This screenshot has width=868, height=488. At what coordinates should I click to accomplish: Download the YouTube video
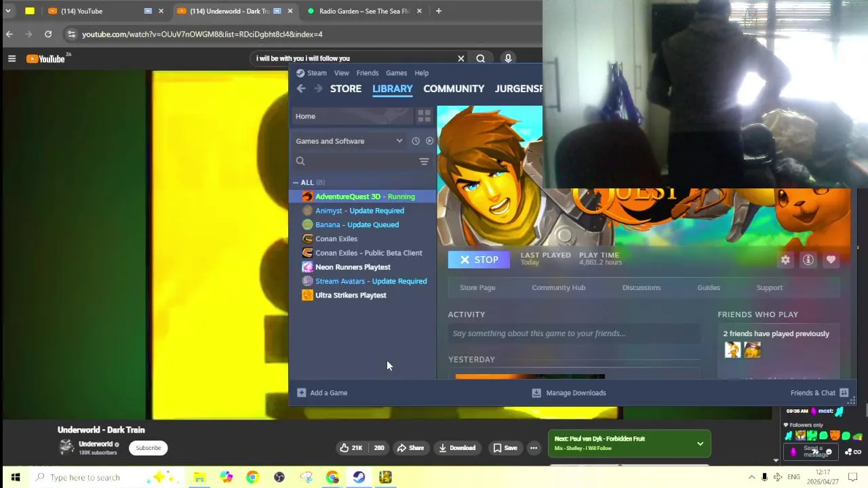click(x=457, y=447)
